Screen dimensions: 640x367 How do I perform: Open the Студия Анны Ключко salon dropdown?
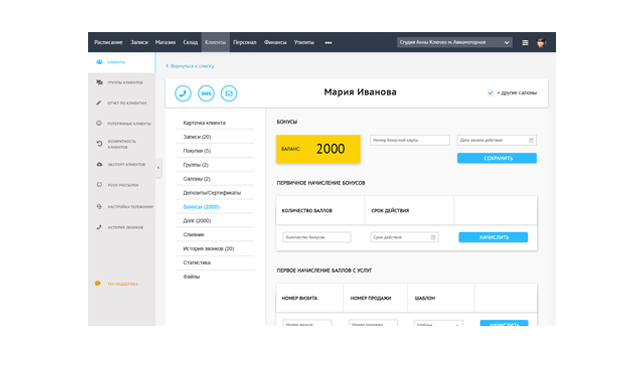[x=454, y=42]
